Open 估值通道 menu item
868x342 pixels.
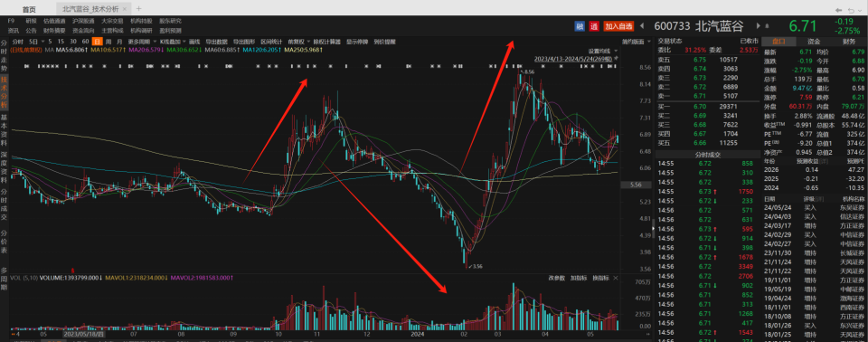(x=54, y=21)
